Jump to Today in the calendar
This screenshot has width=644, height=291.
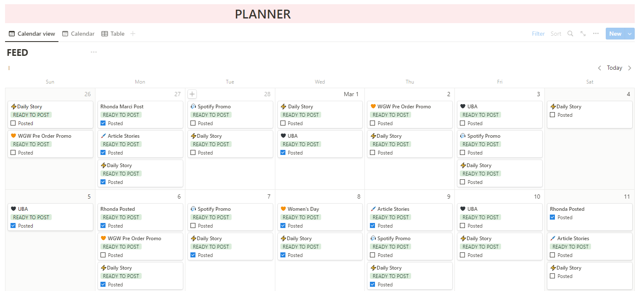pos(614,68)
